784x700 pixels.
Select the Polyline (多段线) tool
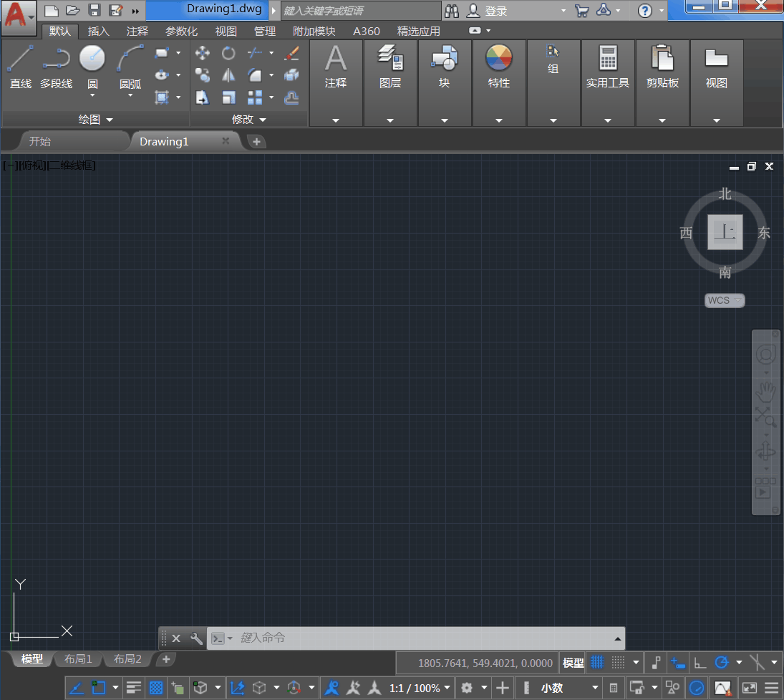point(56,66)
